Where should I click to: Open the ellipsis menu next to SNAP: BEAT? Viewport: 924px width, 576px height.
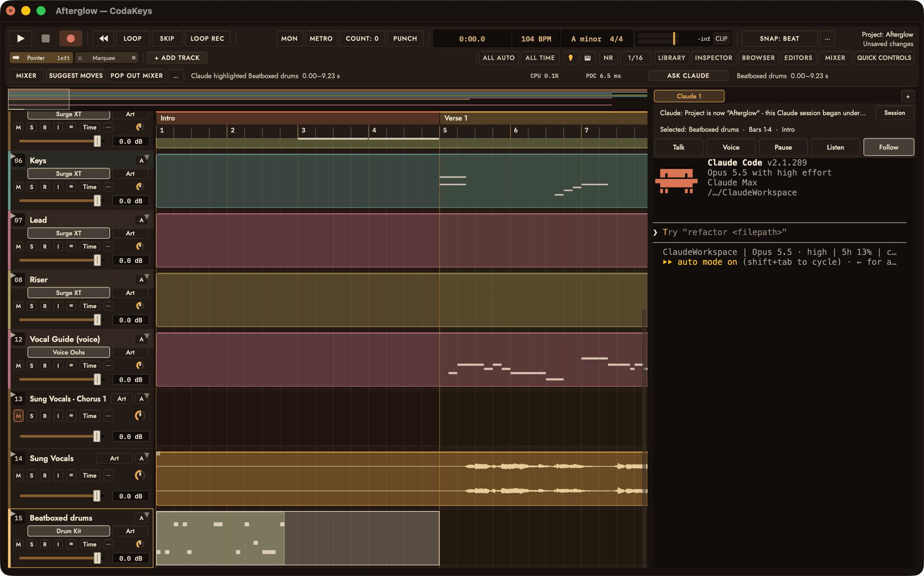(x=827, y=38)
